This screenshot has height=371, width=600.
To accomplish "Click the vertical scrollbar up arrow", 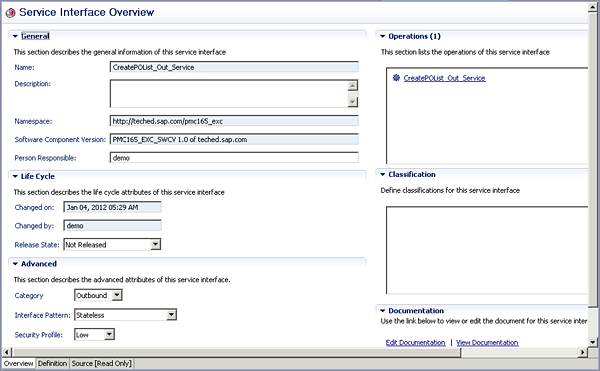I will point(593,7).
